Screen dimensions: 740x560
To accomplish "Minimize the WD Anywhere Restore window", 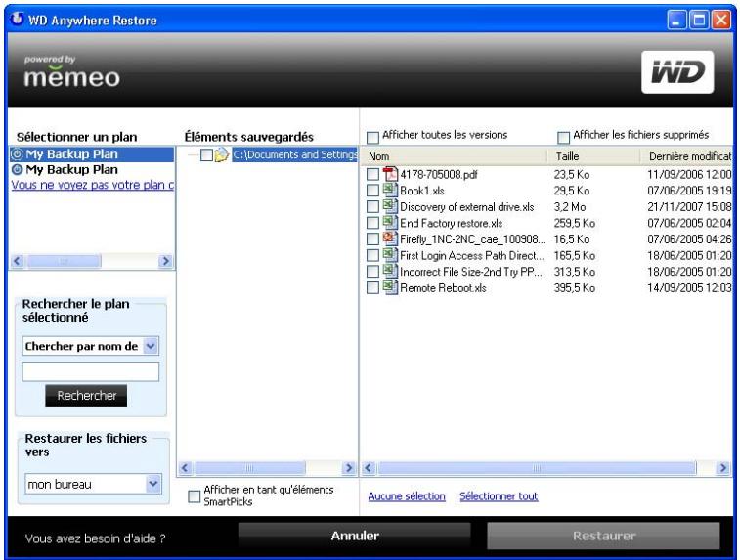I will coord(676,21).
